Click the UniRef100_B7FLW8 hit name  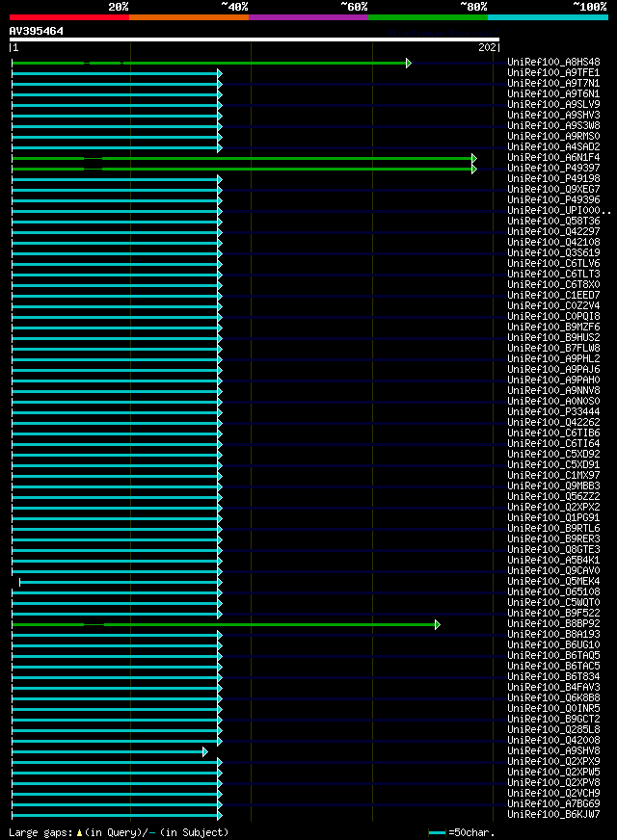point(553,348)
